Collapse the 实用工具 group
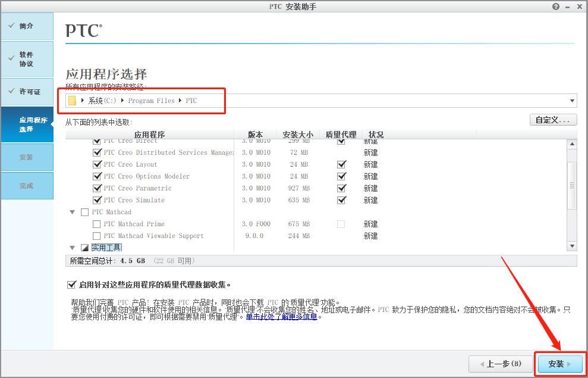This screenshot has height=378, width=588. point(72,247)
